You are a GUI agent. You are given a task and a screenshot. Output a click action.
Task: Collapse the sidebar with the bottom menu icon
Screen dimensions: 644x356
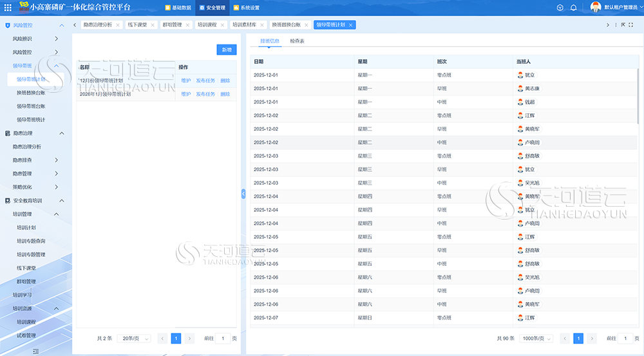(x=35, y=351)
